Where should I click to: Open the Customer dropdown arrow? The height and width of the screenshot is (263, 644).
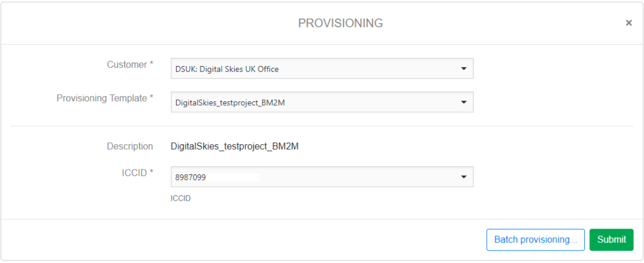pyautogui.click(x=464, y=69)
